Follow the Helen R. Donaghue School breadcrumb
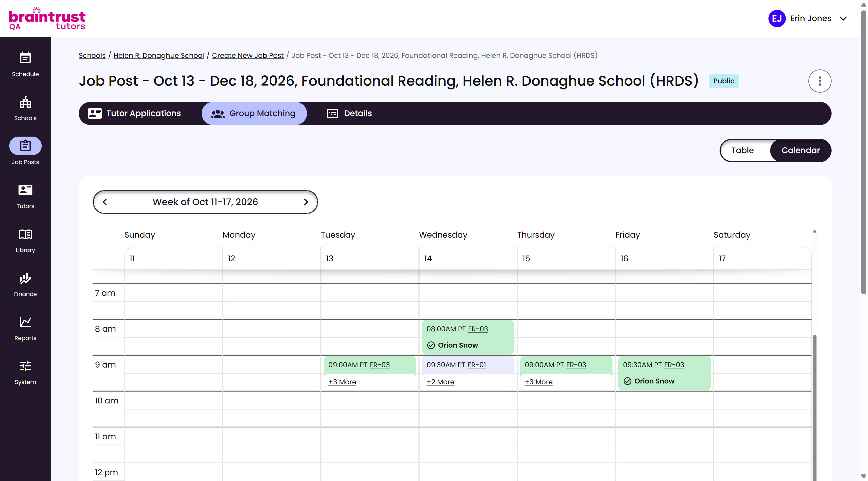The width and height of the screenshot is (868, 481). coord(159,55)
